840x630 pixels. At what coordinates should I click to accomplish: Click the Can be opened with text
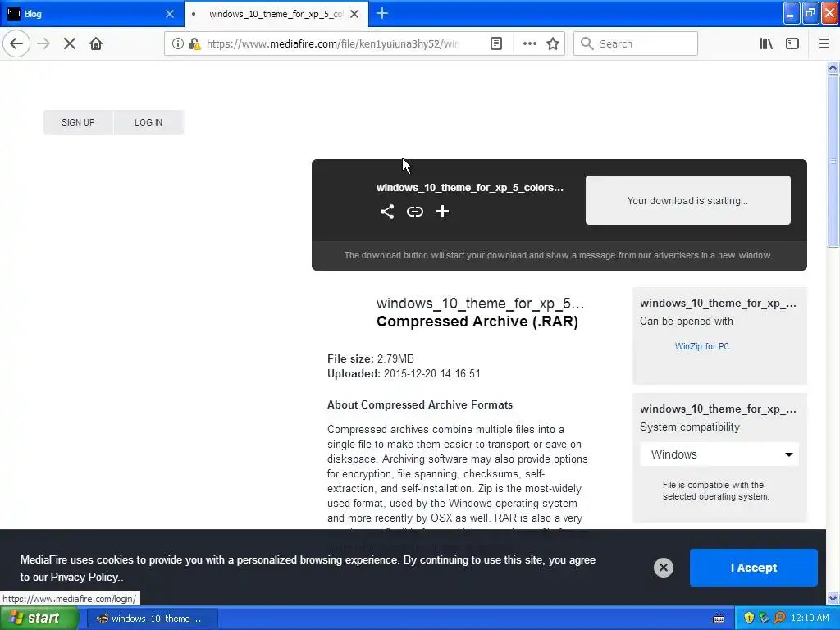coord(687,321)
